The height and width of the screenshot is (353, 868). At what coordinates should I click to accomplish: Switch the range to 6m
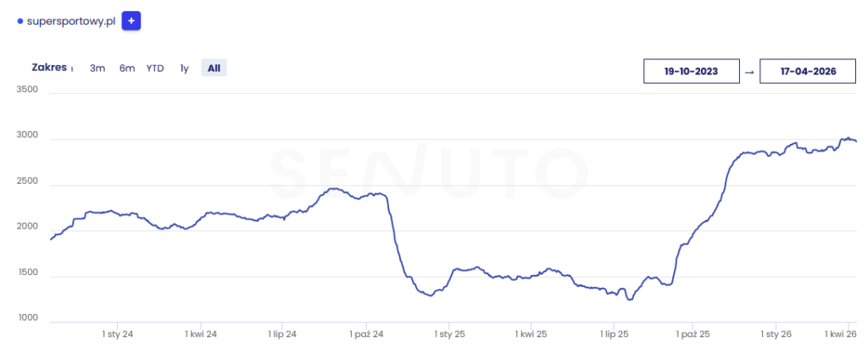click(127, 69)
